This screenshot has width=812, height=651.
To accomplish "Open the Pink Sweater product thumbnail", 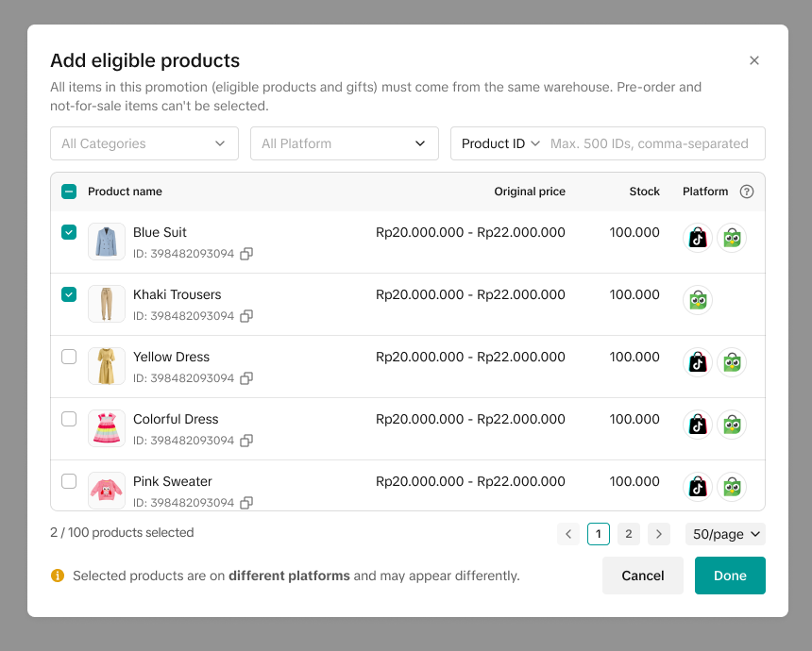I will 107,489.
